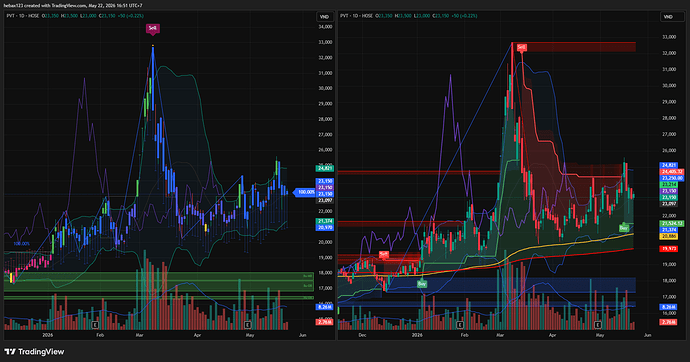The image size is (690, 362).
Task: Open the VND currency selector on left chart
Action: [x=324, y=17]
